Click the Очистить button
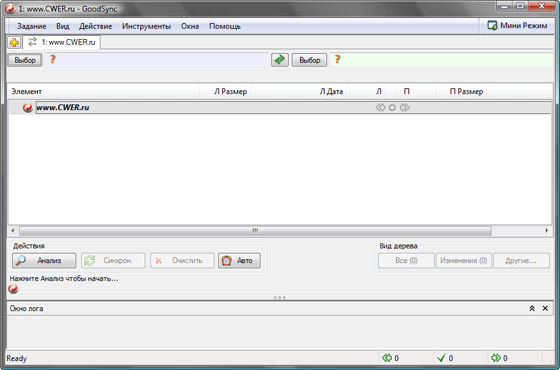Image resolution: width=560 pixels, height=370 pixels. pos(182,260)
